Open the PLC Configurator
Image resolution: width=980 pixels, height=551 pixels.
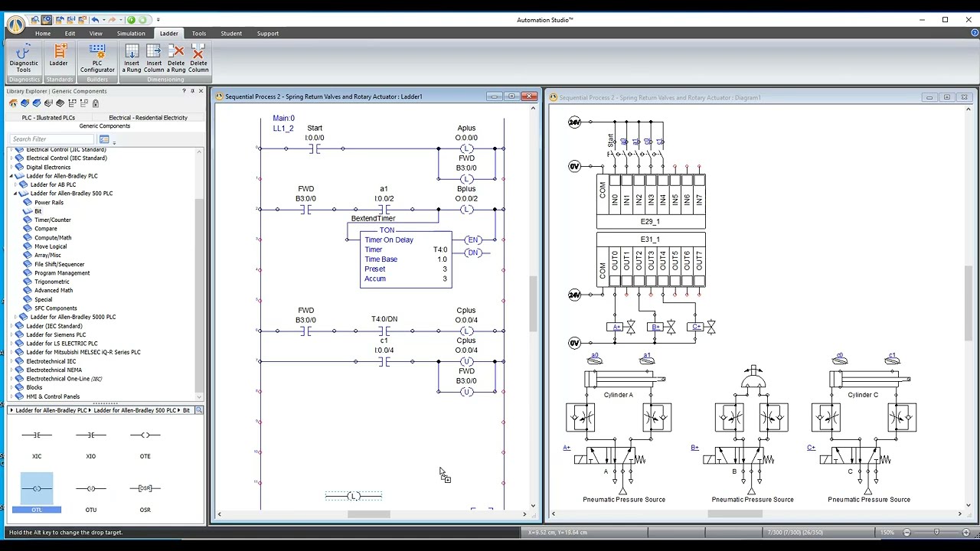tap(97, 58)
